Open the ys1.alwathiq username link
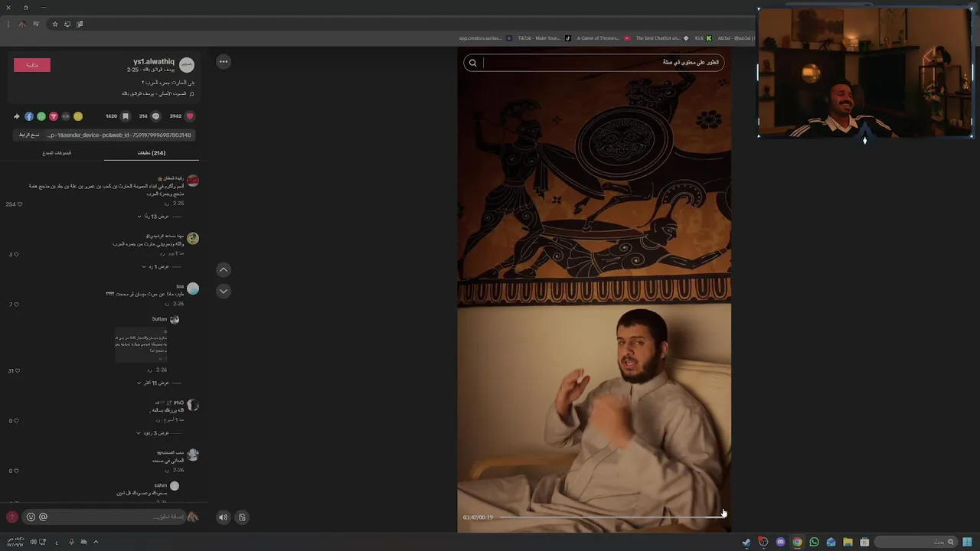This screenshot has height=551, width=980. click(154, 61)
